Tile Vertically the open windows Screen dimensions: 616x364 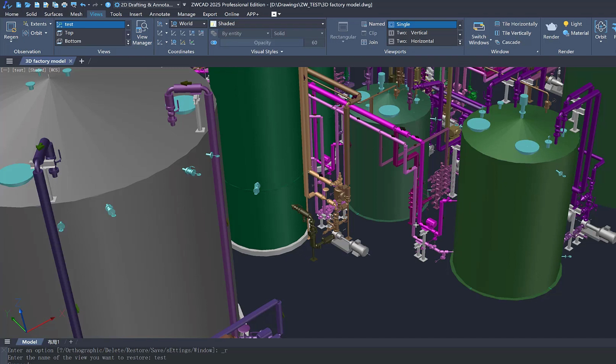(x=513, y=33)
